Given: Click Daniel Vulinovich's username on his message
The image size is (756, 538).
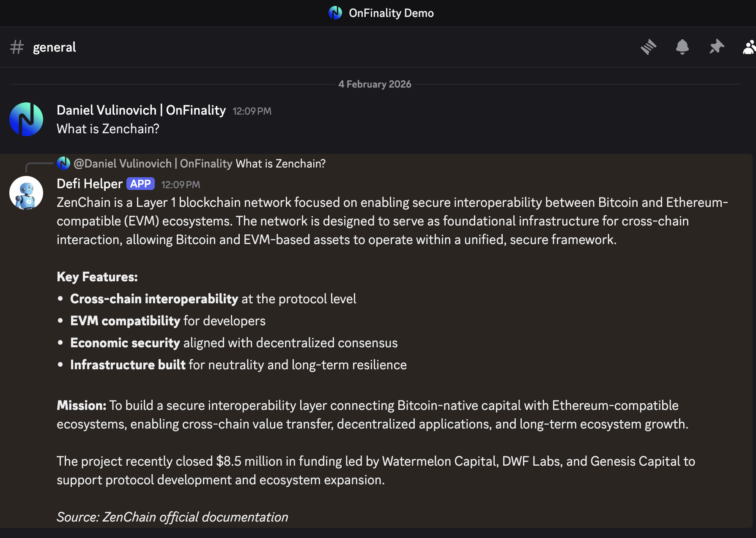Looking at the screenshot, I should (141, 110).
